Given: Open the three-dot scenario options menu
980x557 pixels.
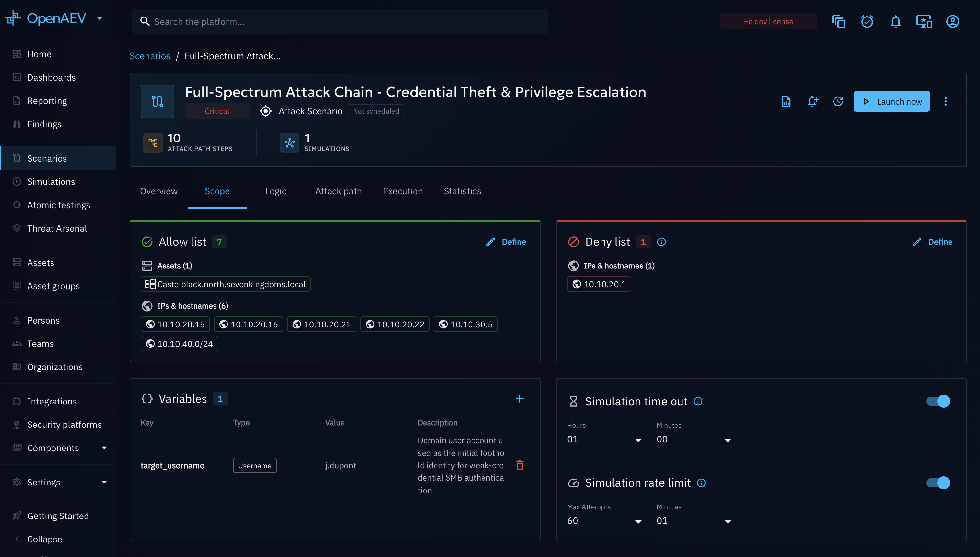Looking at the screenshot, I should click(x=945, y=101).
